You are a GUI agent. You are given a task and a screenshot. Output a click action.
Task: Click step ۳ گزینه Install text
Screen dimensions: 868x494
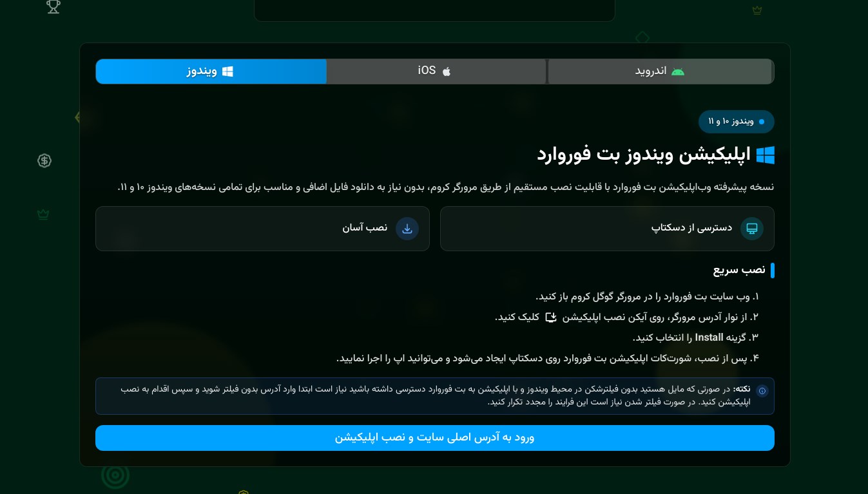point(696,337)
